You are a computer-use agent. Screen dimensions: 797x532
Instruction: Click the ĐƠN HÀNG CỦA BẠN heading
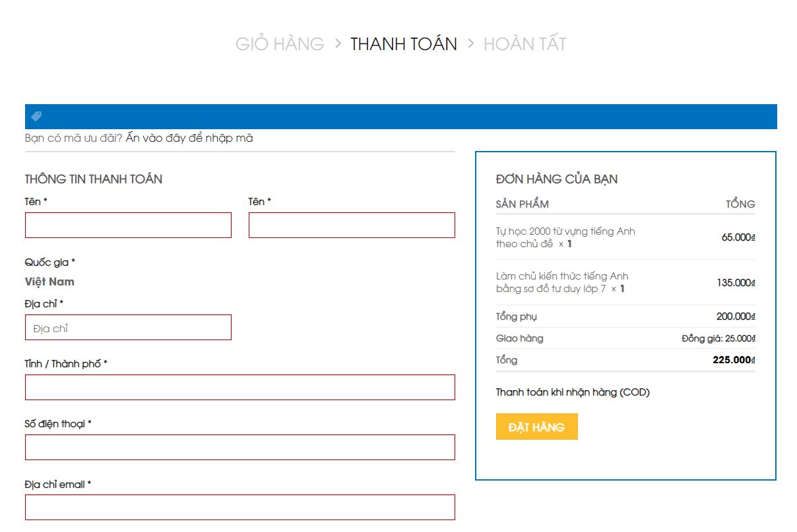pos(557,179)
